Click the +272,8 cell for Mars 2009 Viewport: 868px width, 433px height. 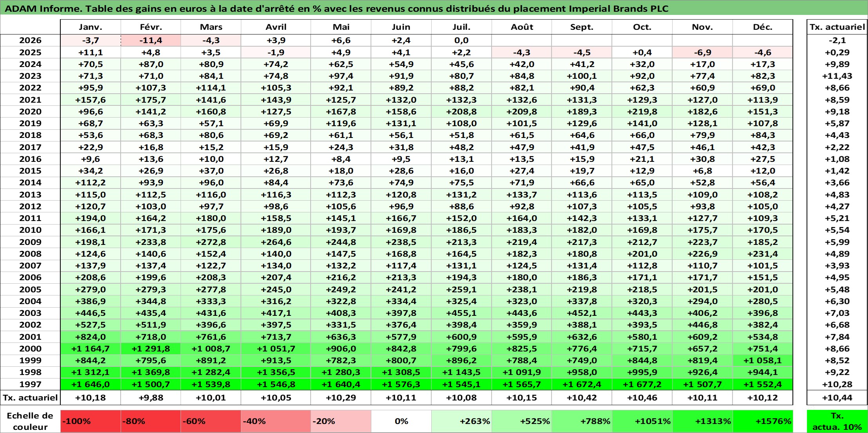(211, 242)
